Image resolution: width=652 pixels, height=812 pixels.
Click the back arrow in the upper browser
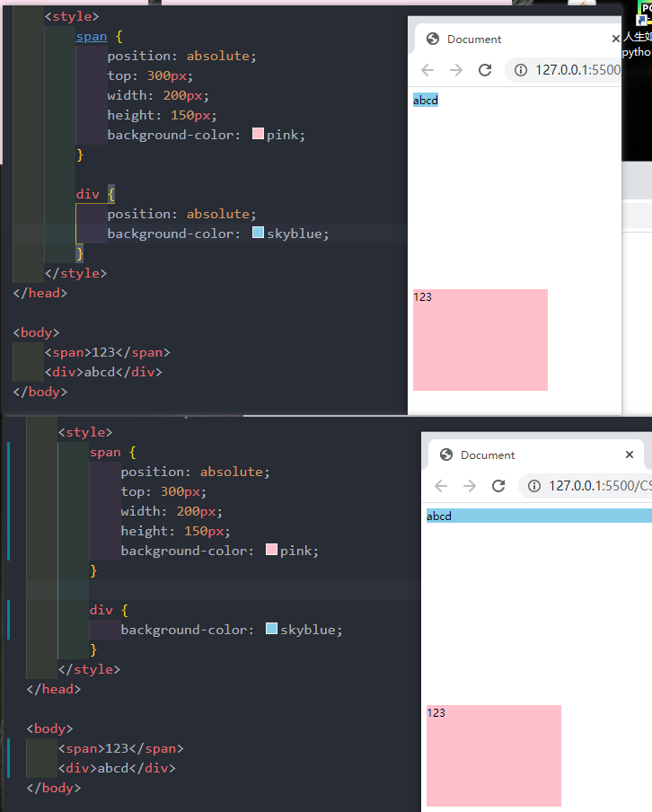pyautogui.click(x=427, y=70)
